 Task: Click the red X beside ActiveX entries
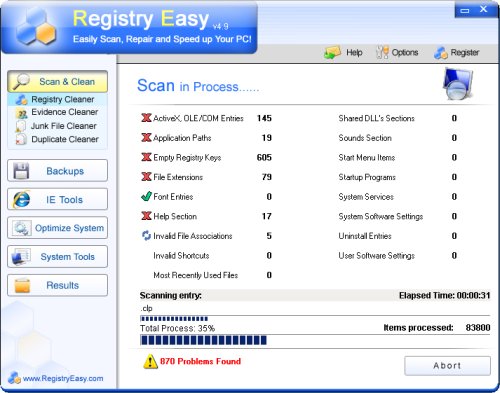pos(146,118)
